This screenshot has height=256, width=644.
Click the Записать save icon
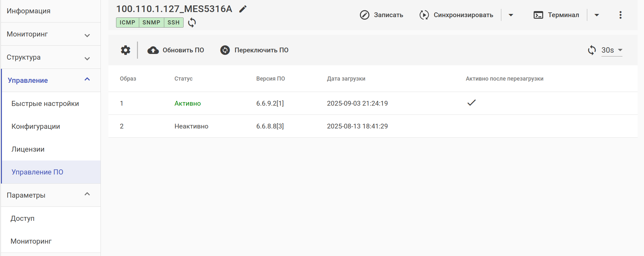point(365,15)
